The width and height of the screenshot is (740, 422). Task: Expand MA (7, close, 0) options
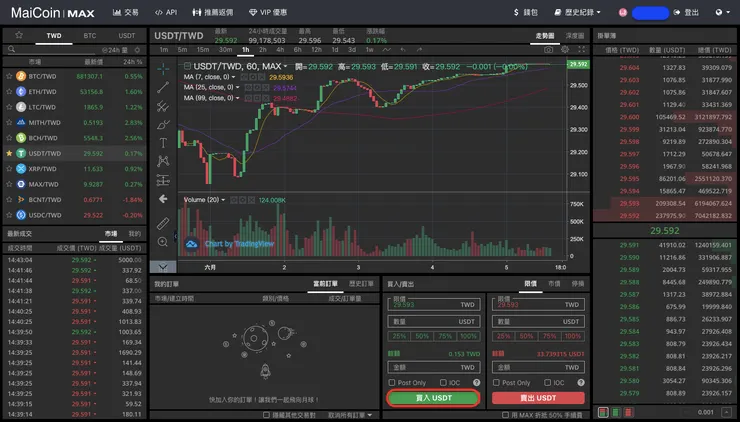234,77
